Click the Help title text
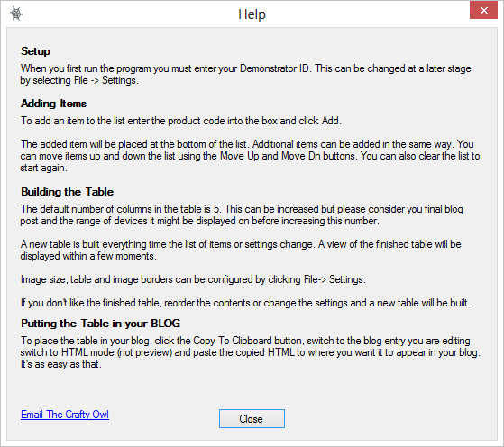504x447 pixels. [252, 14]
